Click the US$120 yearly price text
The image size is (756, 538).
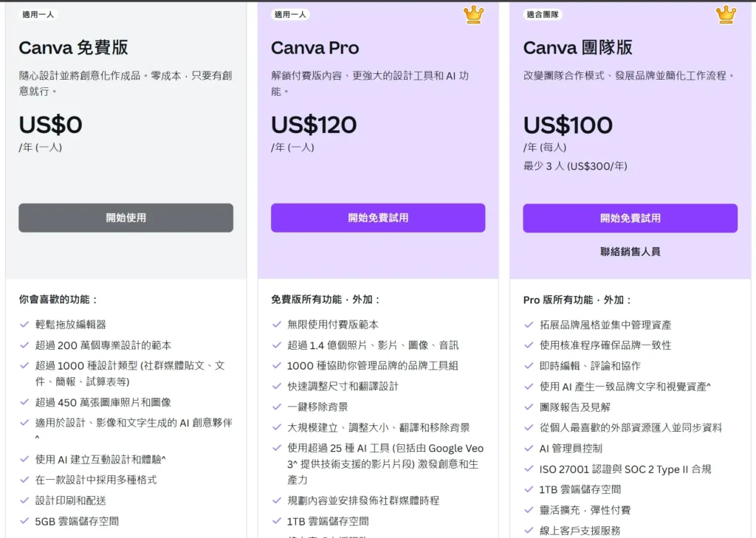tap(314, 125)
